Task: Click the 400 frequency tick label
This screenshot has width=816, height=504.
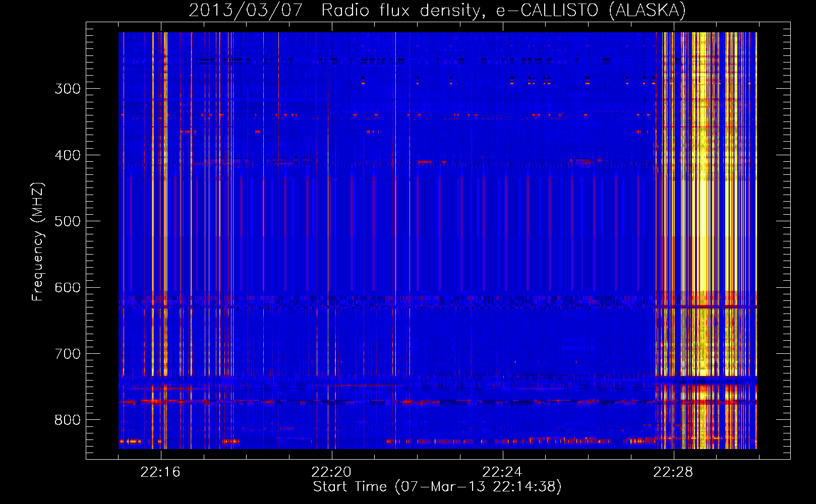Action: 68,155
